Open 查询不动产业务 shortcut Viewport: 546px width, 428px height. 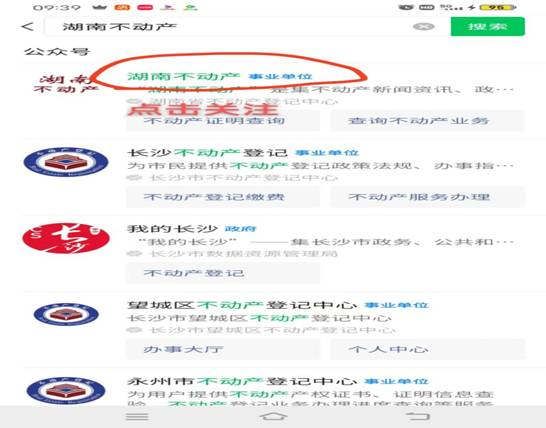428,121
